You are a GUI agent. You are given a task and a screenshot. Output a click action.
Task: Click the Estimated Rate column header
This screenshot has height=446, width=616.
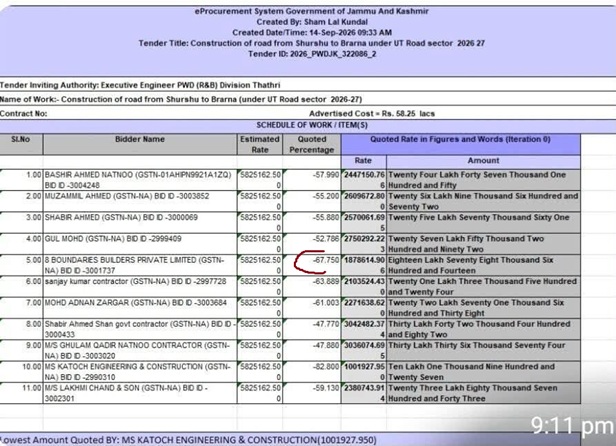pyautogui.click(x=260, y=144)
